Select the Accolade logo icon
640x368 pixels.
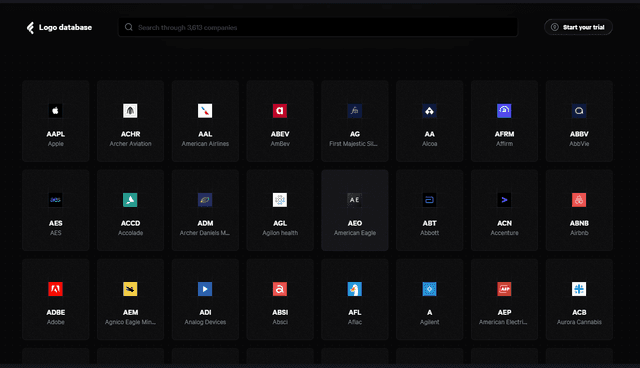[x=130, y=200]
